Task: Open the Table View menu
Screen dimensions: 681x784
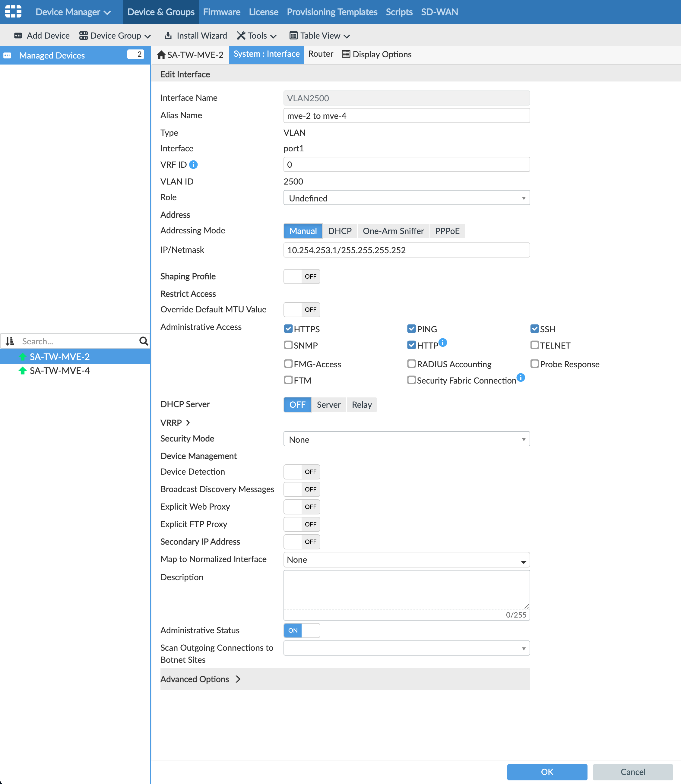Action: [x=319, y=35]
